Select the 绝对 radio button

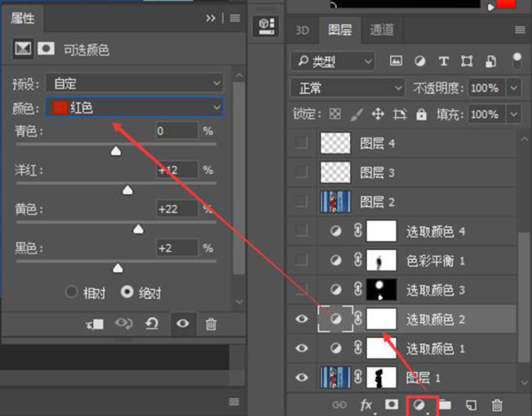pos(127,292)
